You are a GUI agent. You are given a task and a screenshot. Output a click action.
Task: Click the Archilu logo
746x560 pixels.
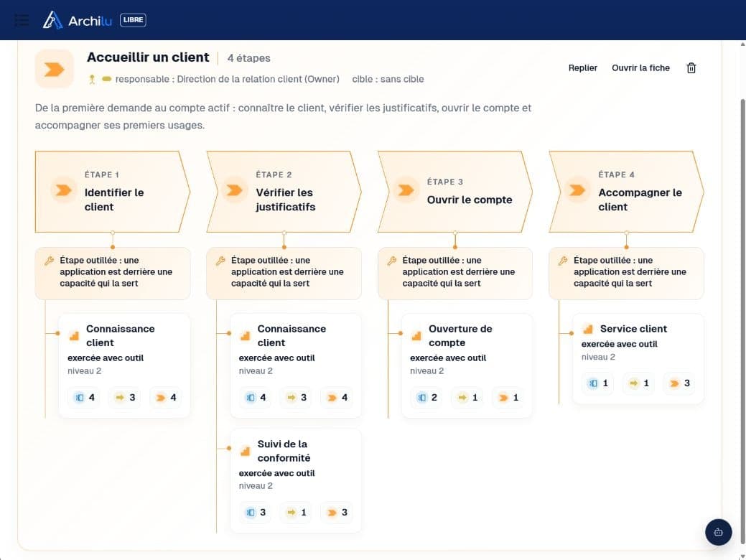(77, 20)
